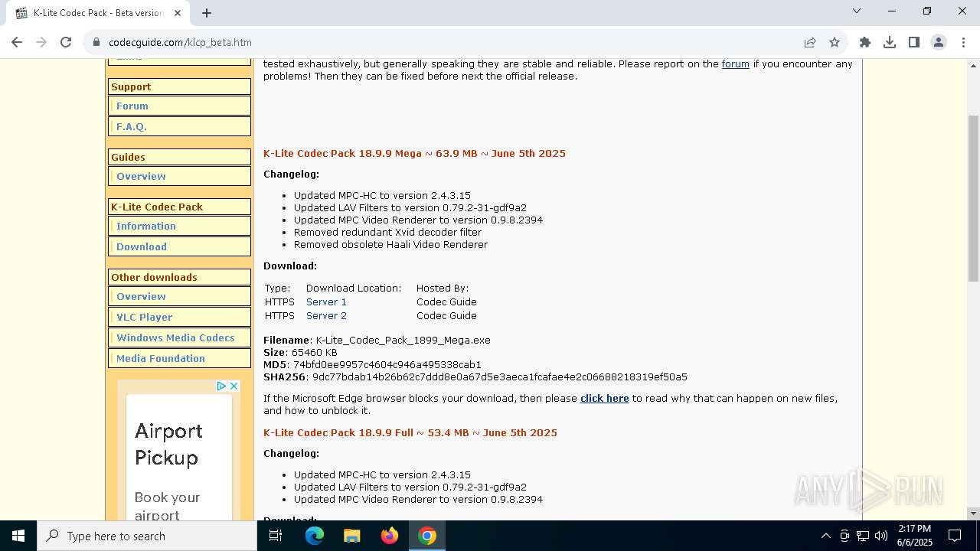Switch to Chrome on the taskbar
This screenshot has width=980, height=551.
point(427,536)
